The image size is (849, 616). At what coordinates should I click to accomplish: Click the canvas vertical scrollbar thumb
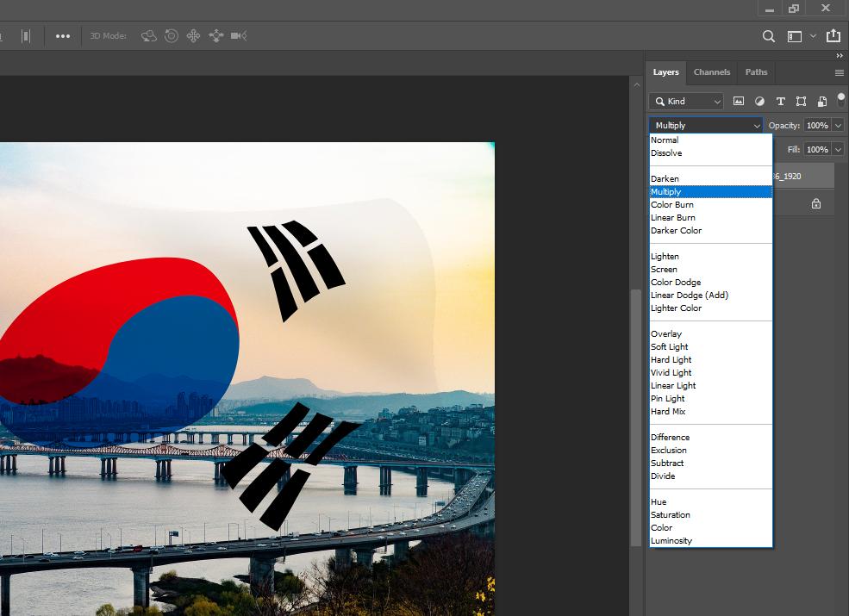636,418
